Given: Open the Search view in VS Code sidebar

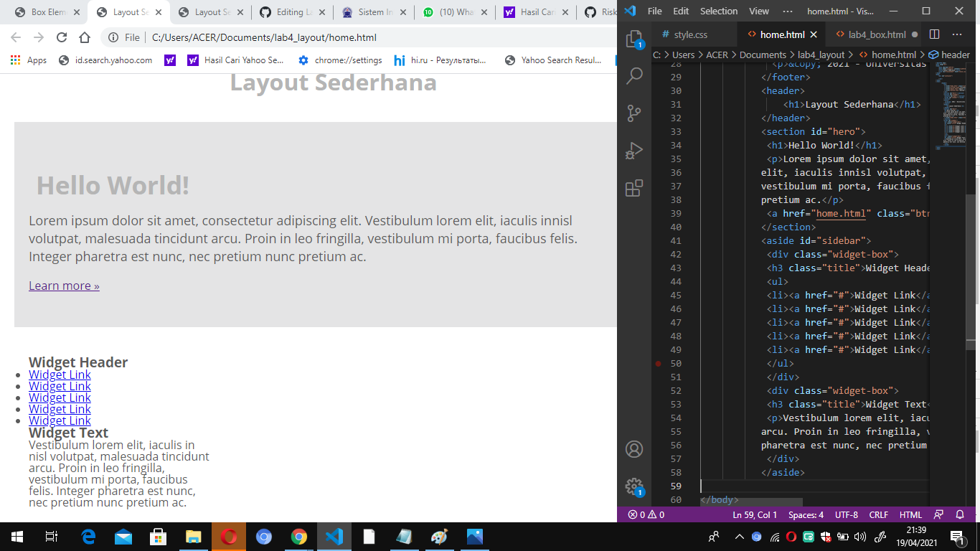Looking at the screenshot, I should (634, 75).
